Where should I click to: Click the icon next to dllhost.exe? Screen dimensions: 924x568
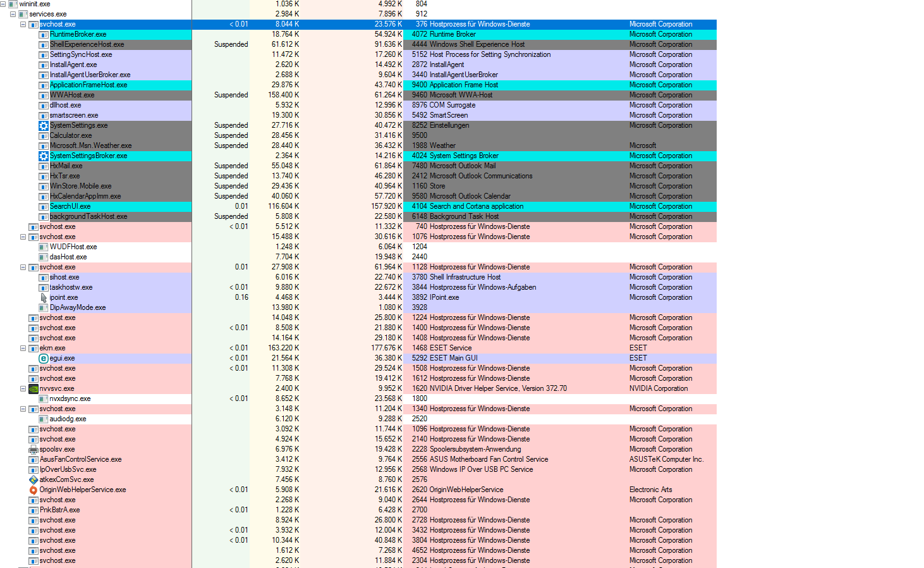point(44,105)
